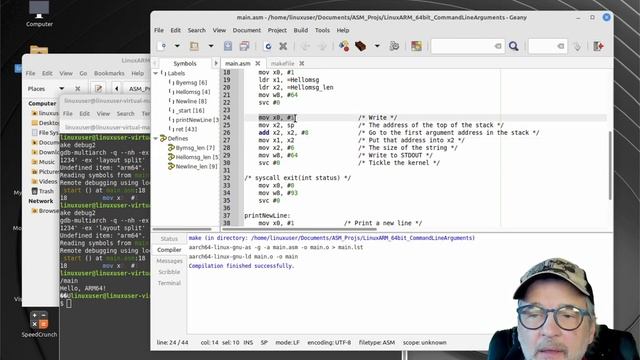The width and height of the screenshot is (640, 360).
Task: Select Newline [8] label in symbols
Action: click(x=191, y=101)
